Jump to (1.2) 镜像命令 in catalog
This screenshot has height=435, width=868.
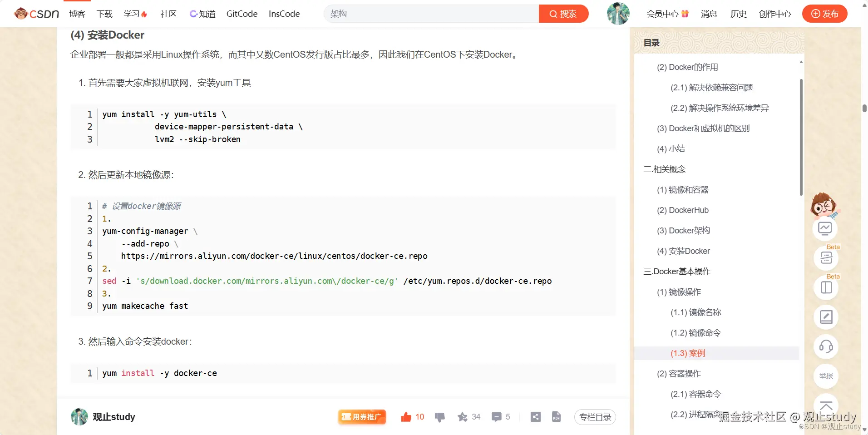point(695,333)
